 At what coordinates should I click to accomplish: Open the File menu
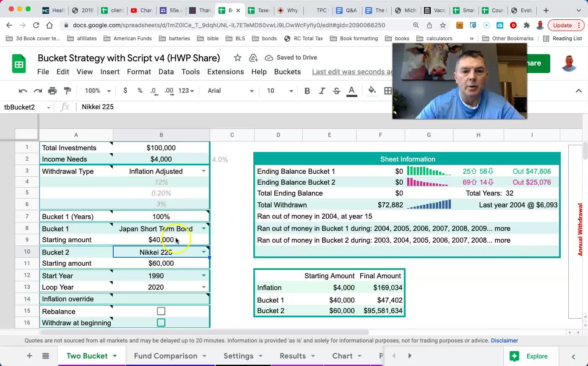43,72
